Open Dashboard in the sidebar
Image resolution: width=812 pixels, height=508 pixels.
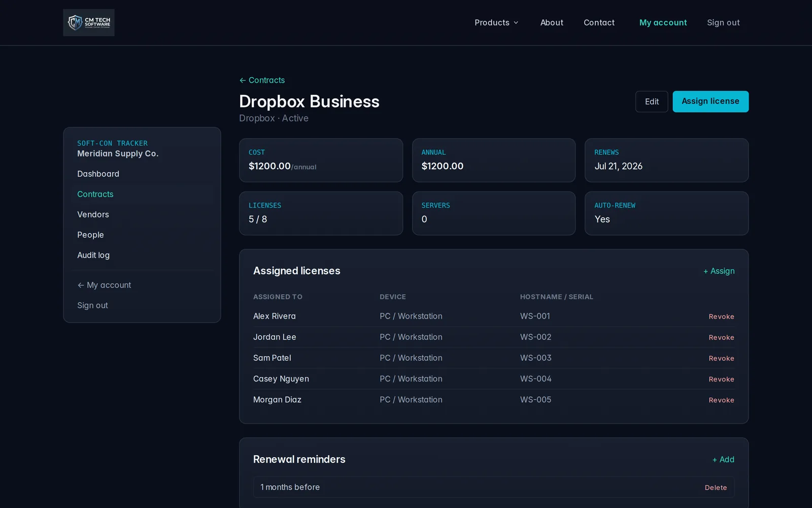point(98,174)
